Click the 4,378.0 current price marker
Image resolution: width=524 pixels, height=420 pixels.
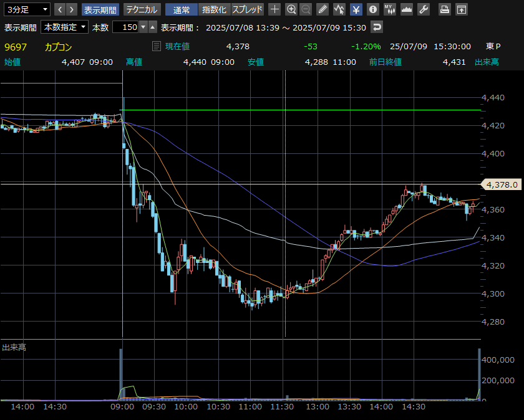pyautogui.click(x=502, y=184)
